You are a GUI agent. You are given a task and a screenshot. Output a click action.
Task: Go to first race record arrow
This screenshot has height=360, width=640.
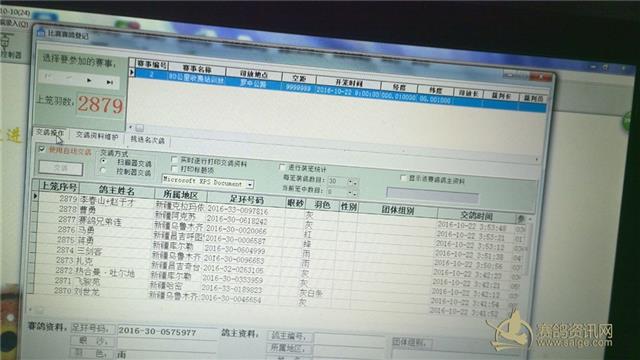48,76
